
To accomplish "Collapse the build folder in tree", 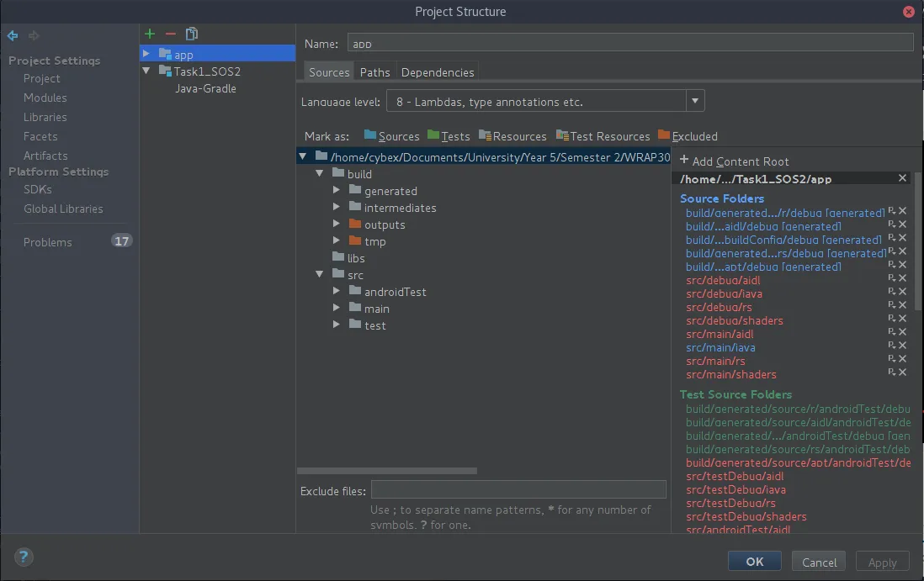I will tap(319, 174).
